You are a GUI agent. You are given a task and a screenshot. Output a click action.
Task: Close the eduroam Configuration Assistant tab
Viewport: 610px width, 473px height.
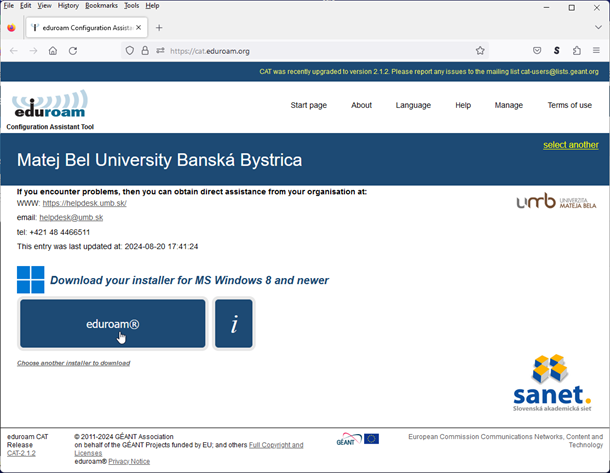click(138, 28)
